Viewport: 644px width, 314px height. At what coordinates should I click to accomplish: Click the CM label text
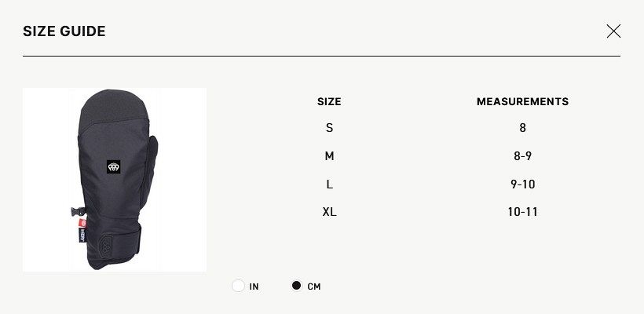point(314,287)
